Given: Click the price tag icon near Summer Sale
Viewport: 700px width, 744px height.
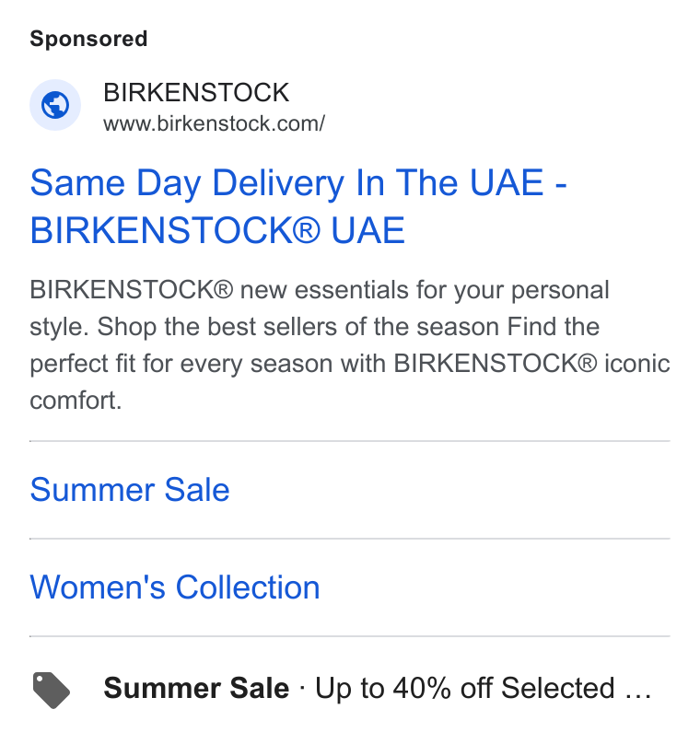Looking at the screenshot, I should 52,690.
